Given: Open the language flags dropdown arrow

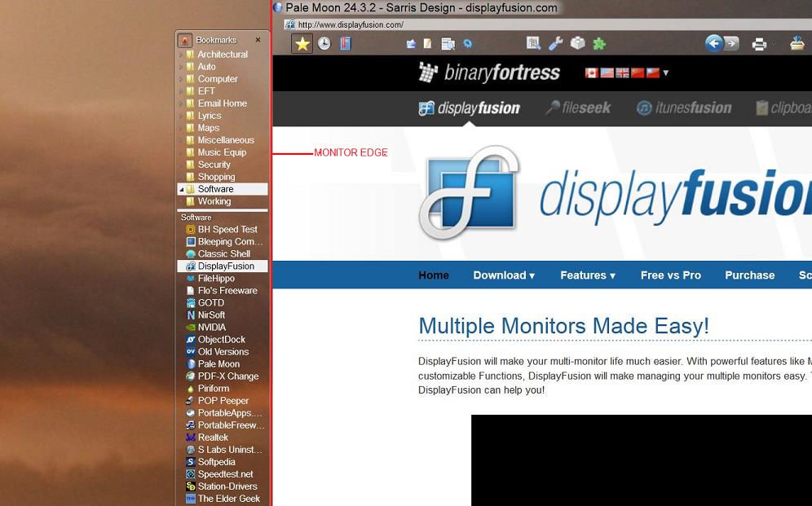Looking at the screenshot, I should pyautogui.click(x=666, y=73).
